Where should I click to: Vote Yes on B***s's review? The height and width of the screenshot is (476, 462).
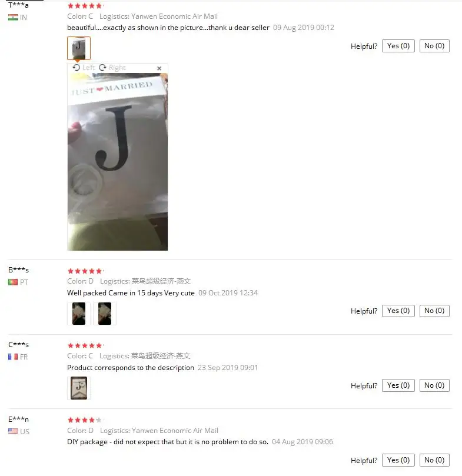pyautogui.click(x=398, y=311)
